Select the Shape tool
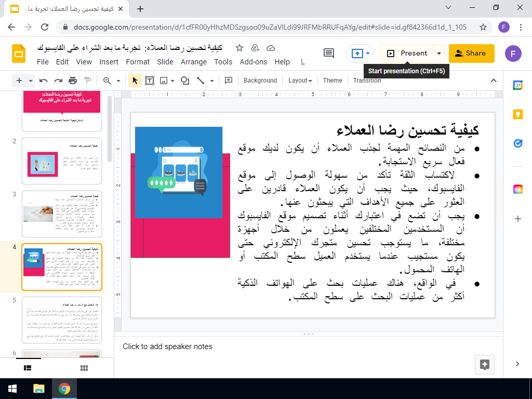532x399 pixels. [185, 81]
